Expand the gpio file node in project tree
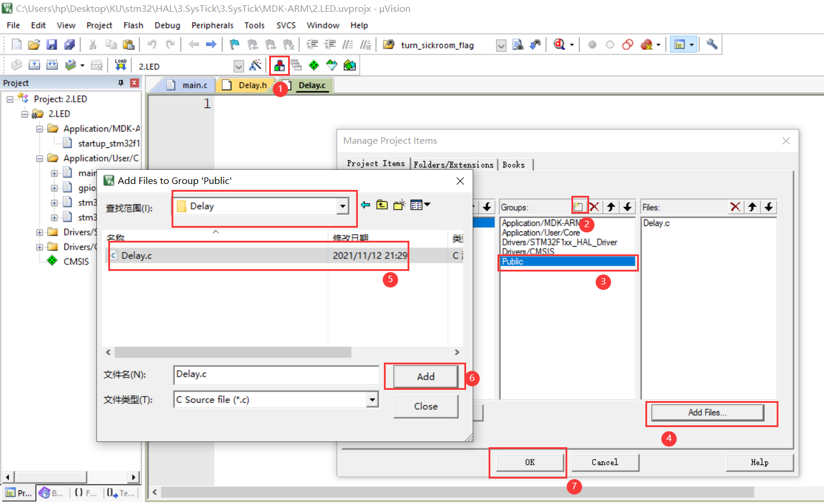This screenshot has height=504, width=824. pos(54,188)
